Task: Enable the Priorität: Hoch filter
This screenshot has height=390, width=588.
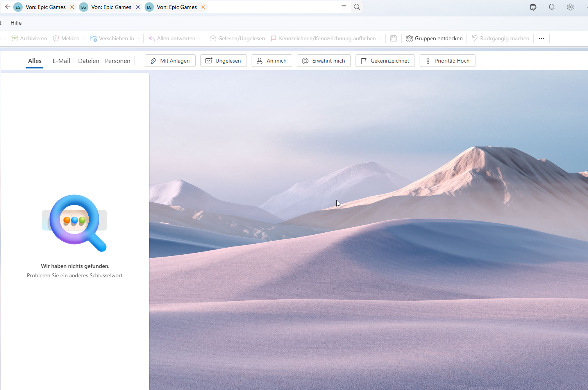Action: click(x=447, y=61)
